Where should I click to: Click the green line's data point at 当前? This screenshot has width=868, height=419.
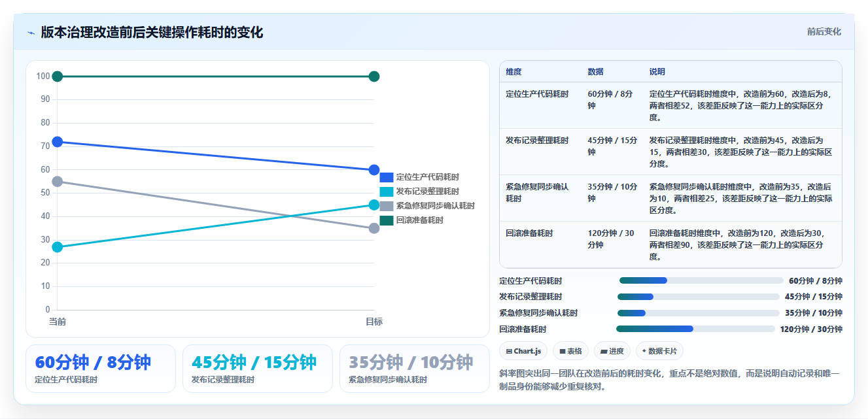pos(58,76)
